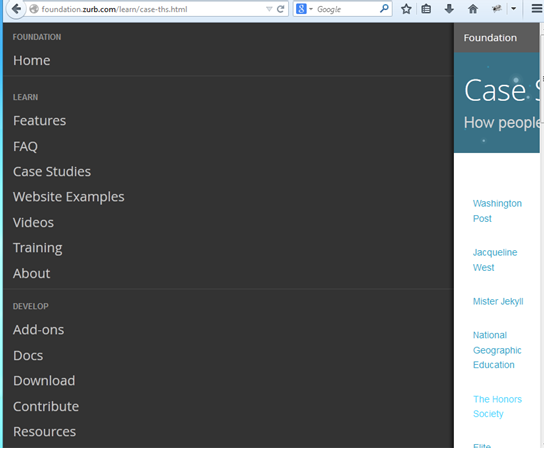Select Contribute menu item
This screenshot has height=449, width=545.
[46, 407]
